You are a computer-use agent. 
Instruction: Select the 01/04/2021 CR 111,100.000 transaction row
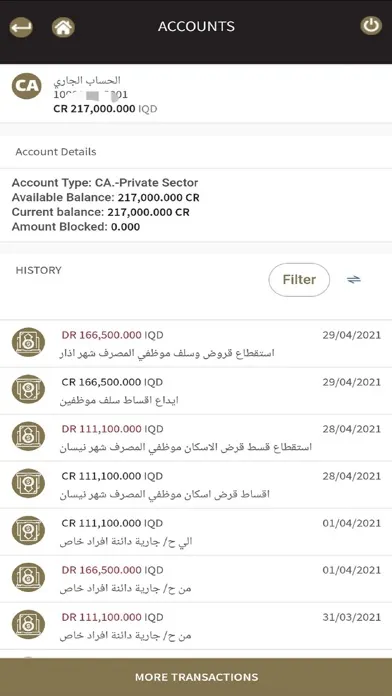196,532
